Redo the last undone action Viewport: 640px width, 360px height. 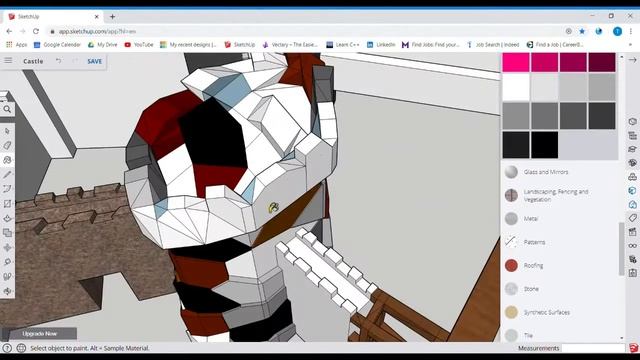75,61
